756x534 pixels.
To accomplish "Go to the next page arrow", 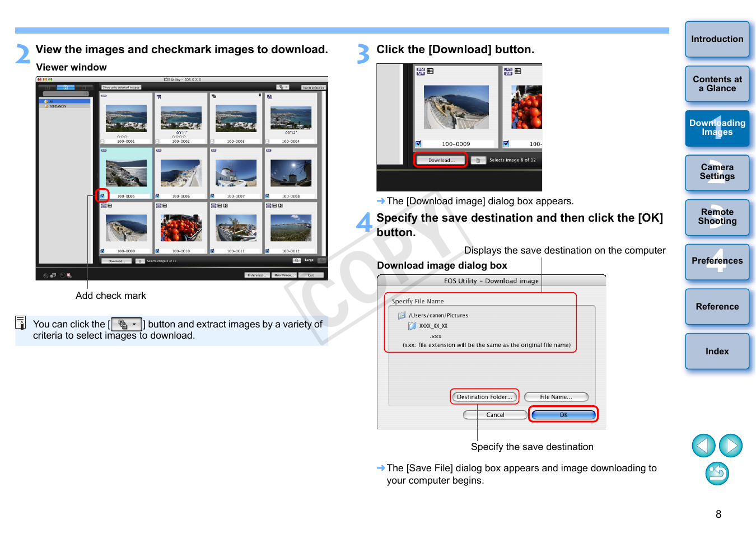I will pos(730,446).
